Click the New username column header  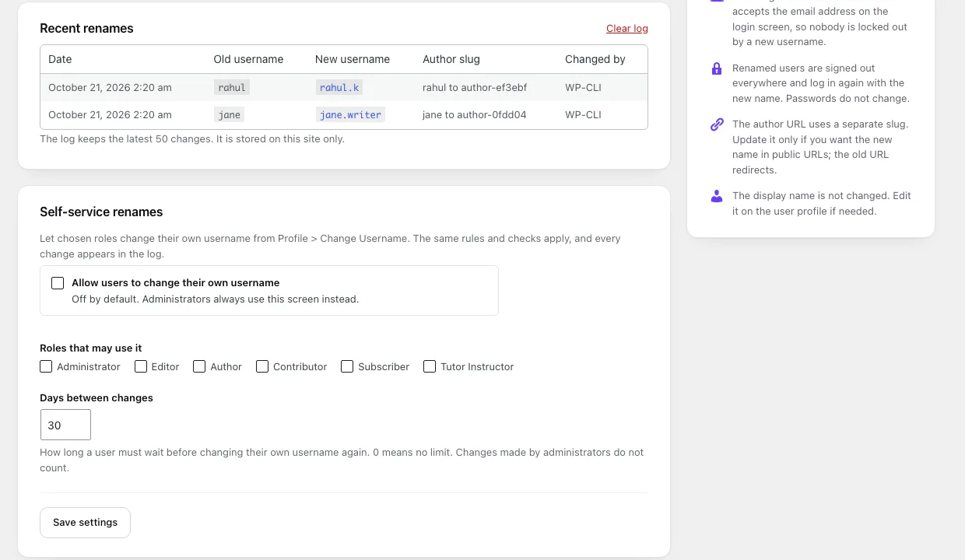pyautogui.click(x=353, y=59)
